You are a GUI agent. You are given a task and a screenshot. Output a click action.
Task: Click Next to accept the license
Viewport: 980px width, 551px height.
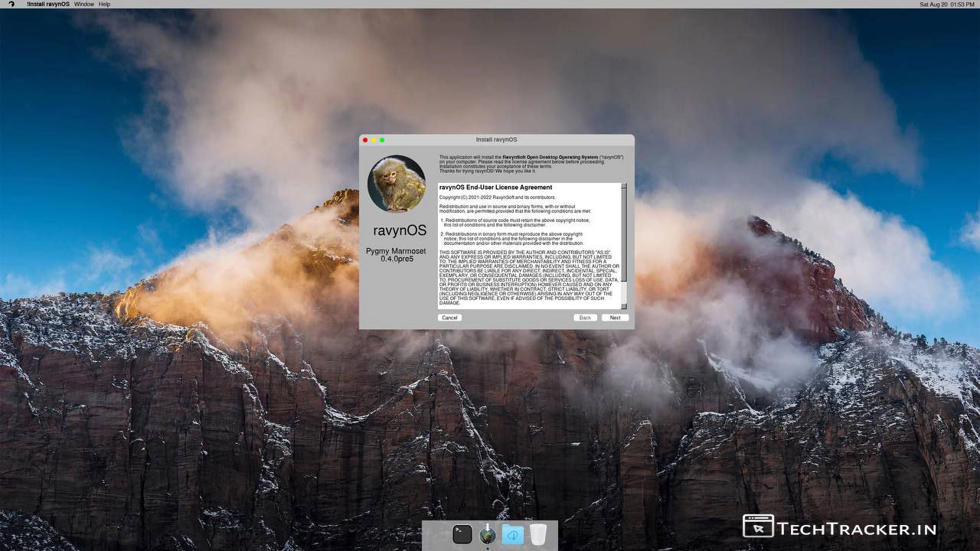point(615,318)
